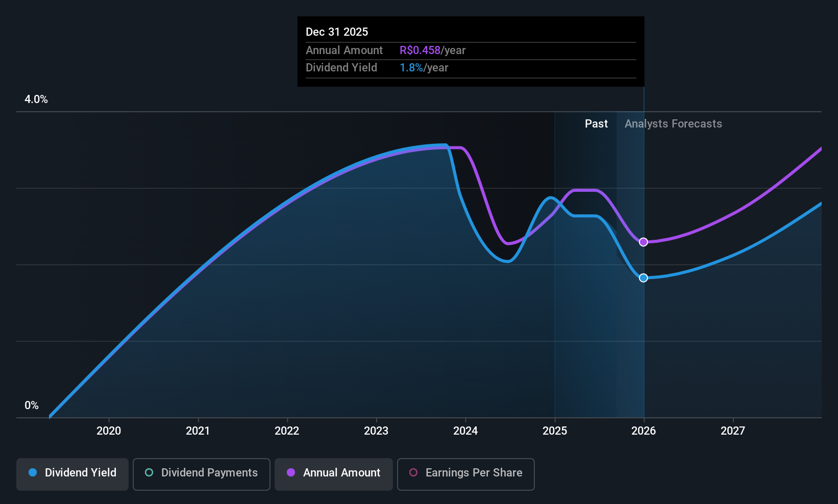Viewport: 838px width, 504px height.
Task: Click the Analysts Forecasts label
Action: (673, 123)
